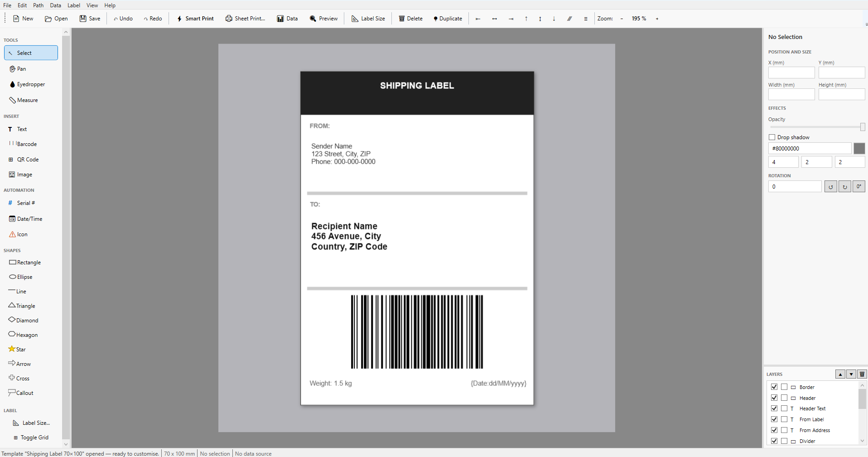Open the File menu
This screenshot has width=868, height=457.
pos(7,5)
